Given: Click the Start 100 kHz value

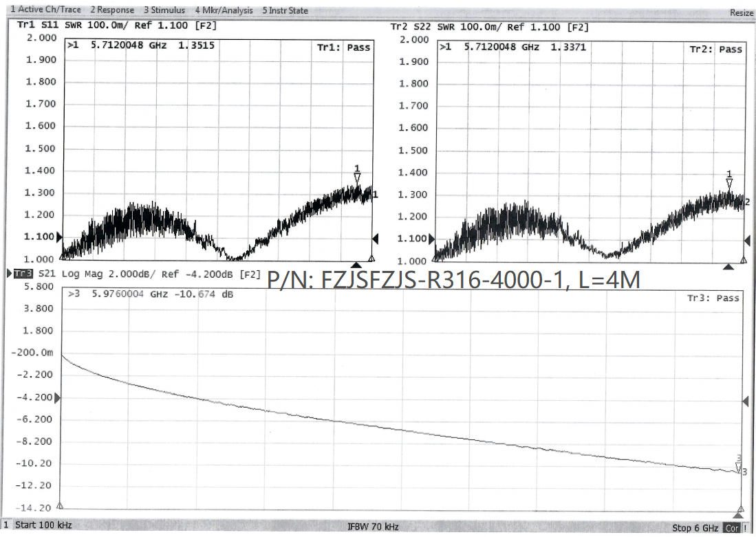Looking at the screenshot, I should pyautogui.click(x=43, y=525).
